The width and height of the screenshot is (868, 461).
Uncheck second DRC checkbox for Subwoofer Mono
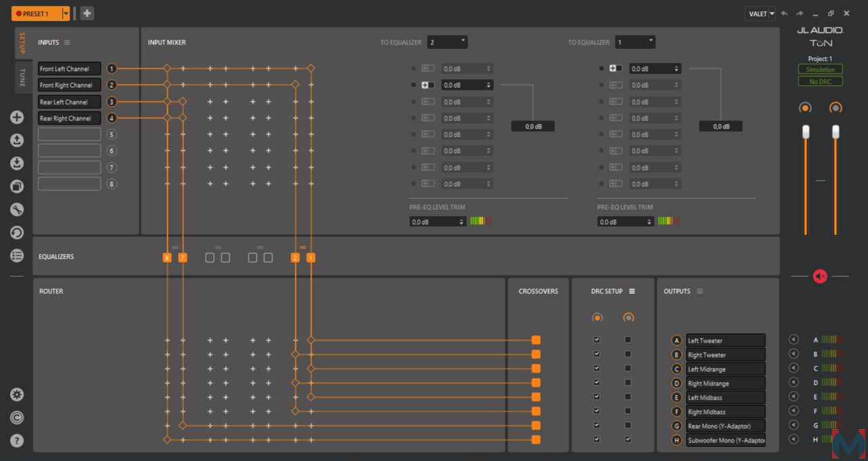[628, 439]
